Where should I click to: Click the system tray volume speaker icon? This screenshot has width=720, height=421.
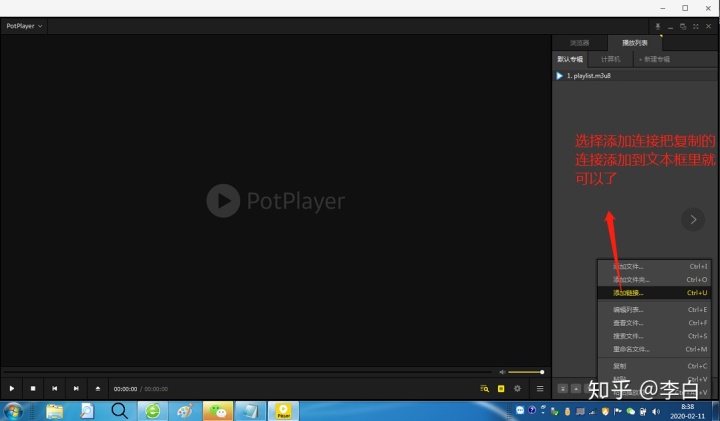pyautogui.click(x=656, y=411)
